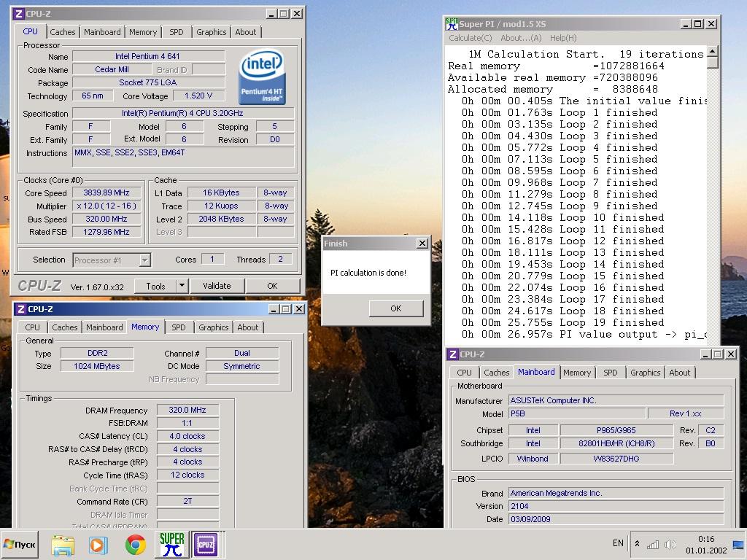Image resolution: width=747 pixels, height=560 pixels.
Task: Open About...(A) menu in Super PI
Action: pos(521,38)
